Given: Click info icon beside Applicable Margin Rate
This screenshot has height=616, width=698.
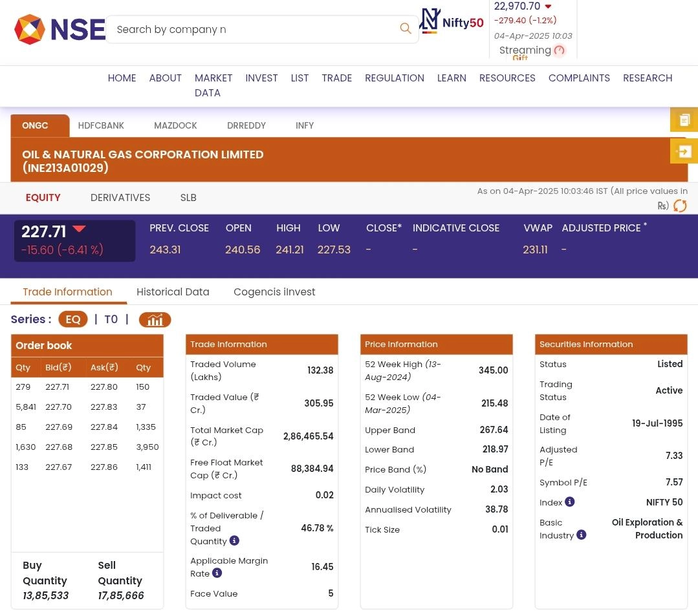Looking at the screenshot, I should (217, 573).
